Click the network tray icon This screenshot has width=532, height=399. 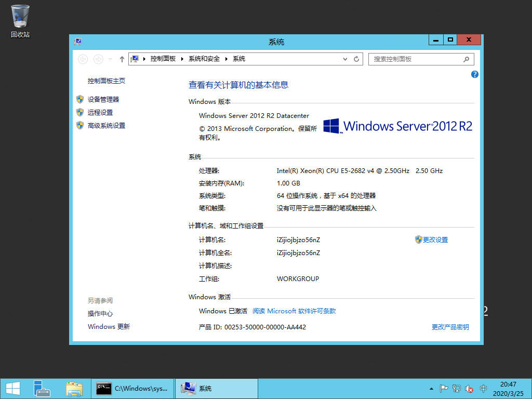pos(457,389)
